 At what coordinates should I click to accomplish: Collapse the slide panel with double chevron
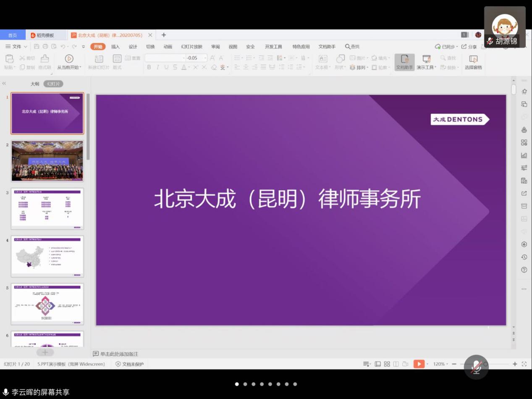[x=4, y=84]
